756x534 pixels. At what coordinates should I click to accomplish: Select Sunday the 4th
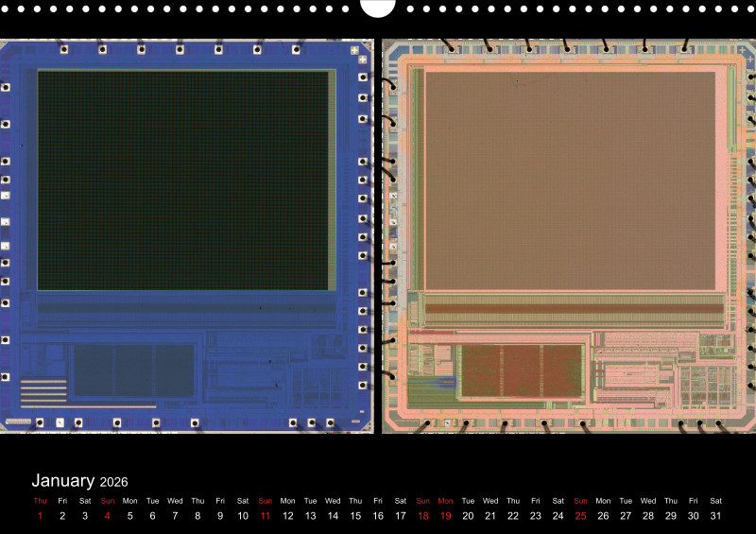coord(107,516)
